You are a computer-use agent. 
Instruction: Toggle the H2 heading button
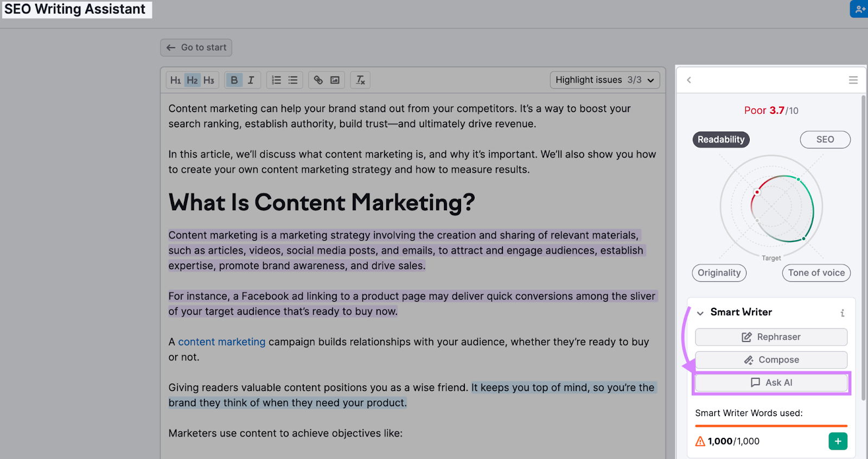(192, 80)
